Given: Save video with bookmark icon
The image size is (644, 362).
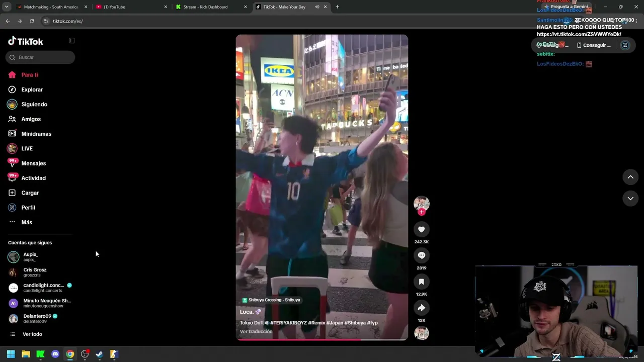Looking at the screenshot, I should pos(422,282).
